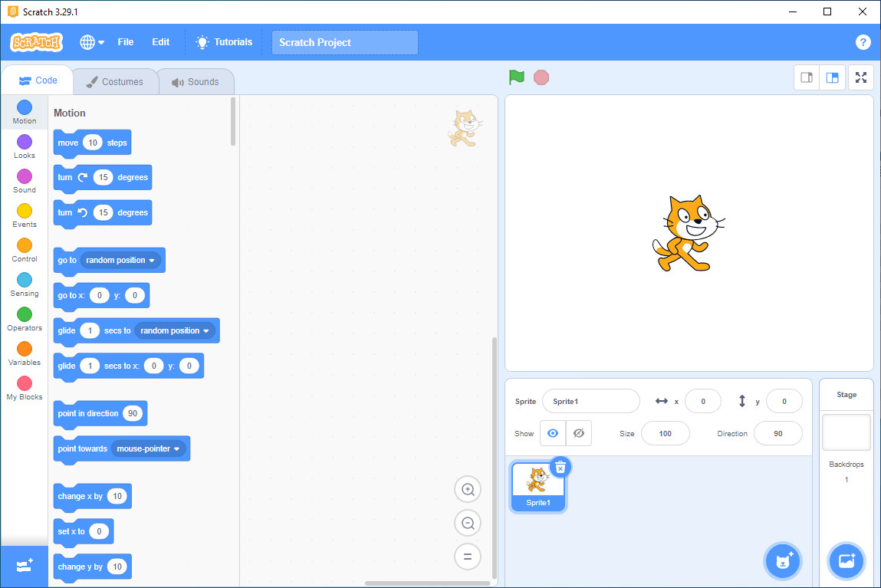Click the Sprite1 name input field
Viewport: 881px width, 588px height.
[x=590, y=401]
